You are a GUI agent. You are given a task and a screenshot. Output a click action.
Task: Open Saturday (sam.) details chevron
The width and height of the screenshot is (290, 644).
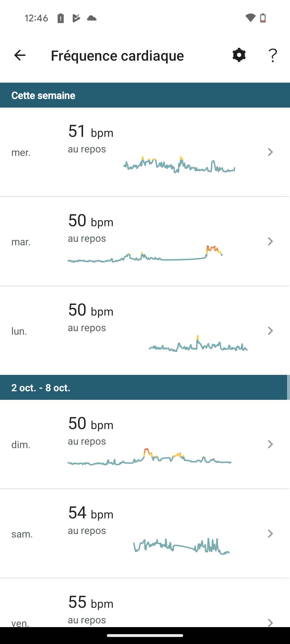(270, 534)
